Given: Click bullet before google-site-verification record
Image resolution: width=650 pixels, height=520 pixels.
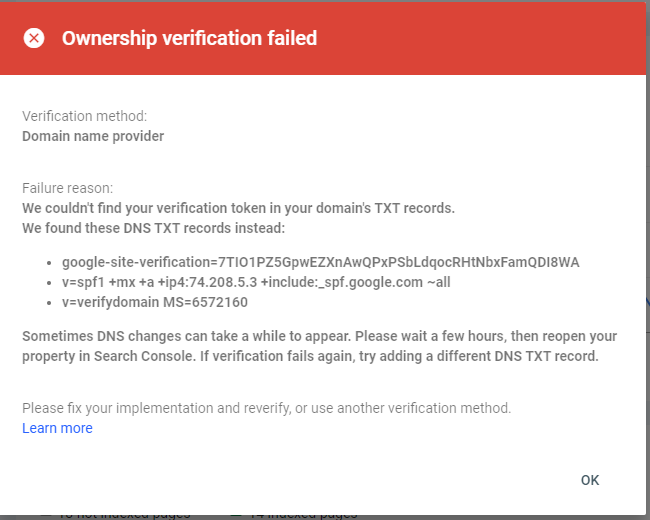Looking at the screenshot, I should [x=50, y=263].
